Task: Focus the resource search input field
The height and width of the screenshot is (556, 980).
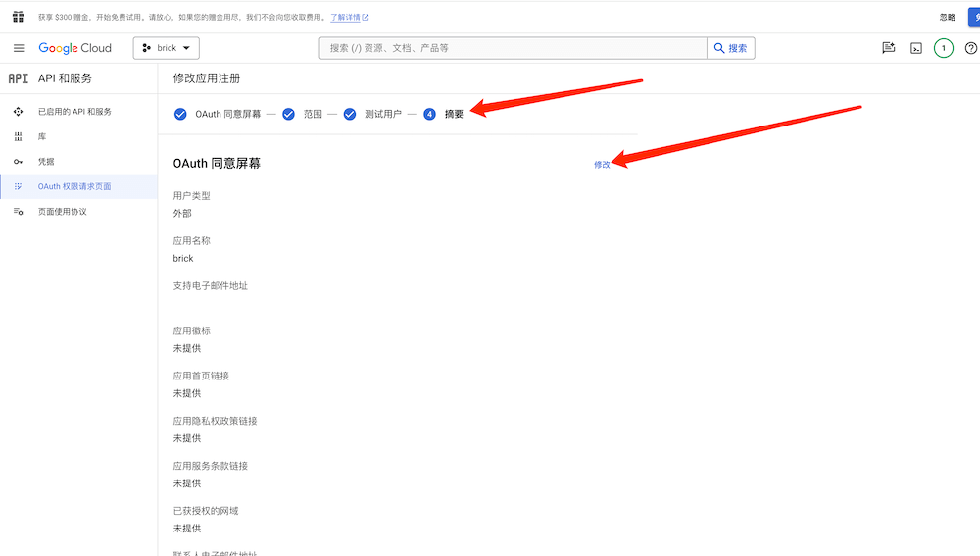Action: (514, 48)
